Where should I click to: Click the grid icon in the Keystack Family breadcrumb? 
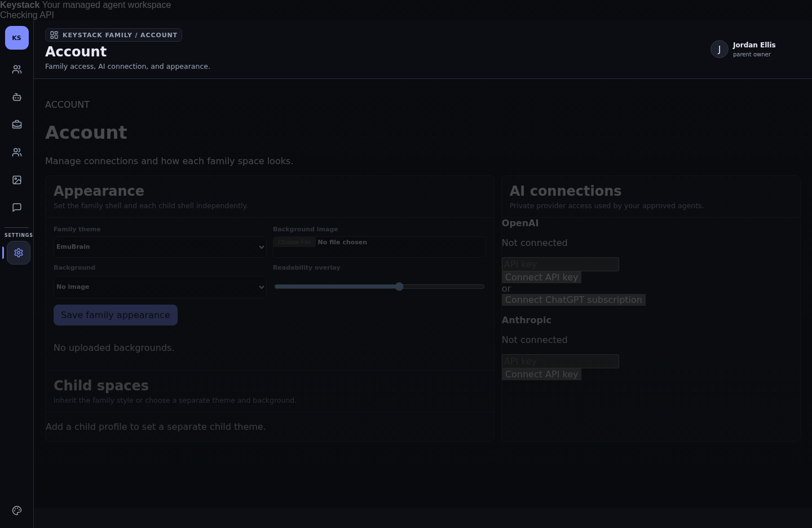[x=54, y=35]
